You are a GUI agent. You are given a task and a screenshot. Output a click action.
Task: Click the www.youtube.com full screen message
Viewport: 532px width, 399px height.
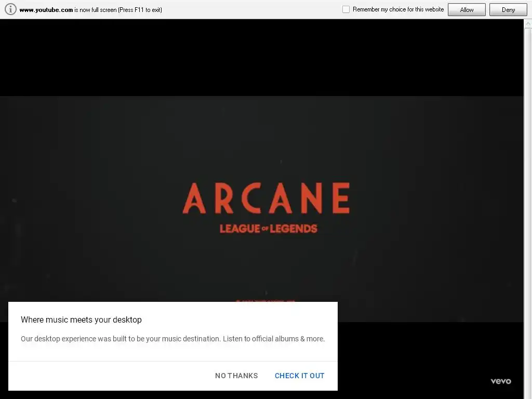[90, 9]
